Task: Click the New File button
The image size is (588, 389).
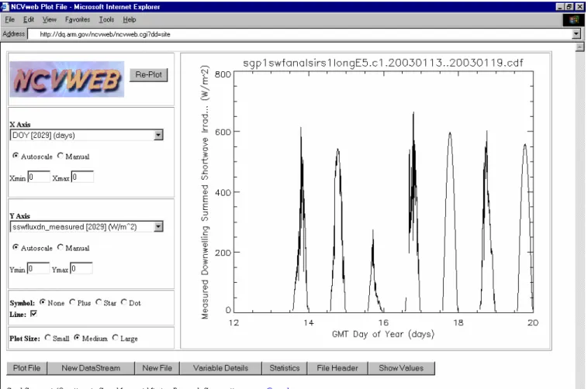Action: [157, 368]
